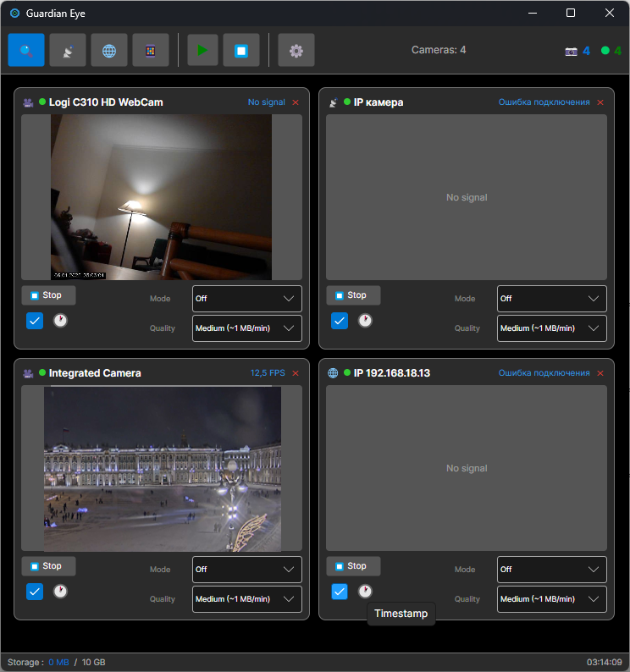This screenshot has width=630, height=672.
Task: Stop the Logi C310 HD WebCam stream
Action: [48, 295]
